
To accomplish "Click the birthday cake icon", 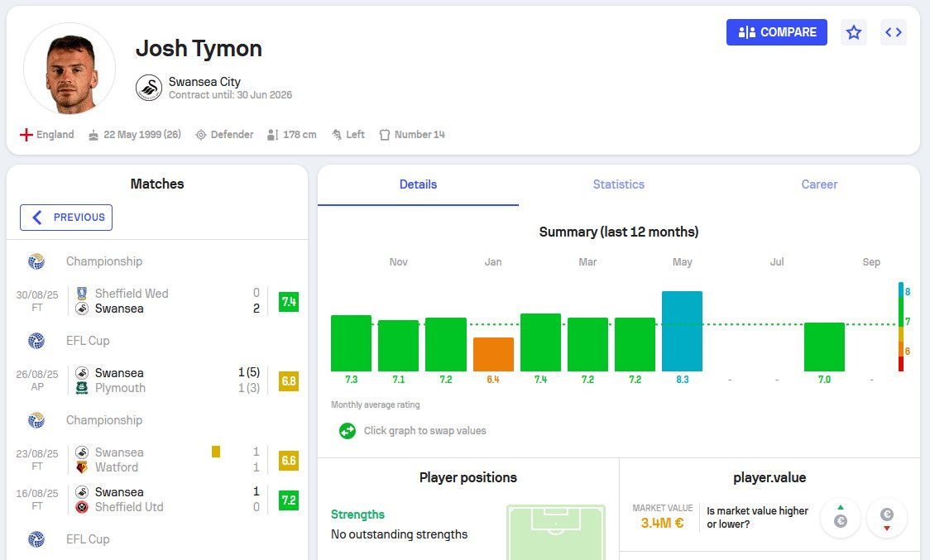I will (93, 136).
